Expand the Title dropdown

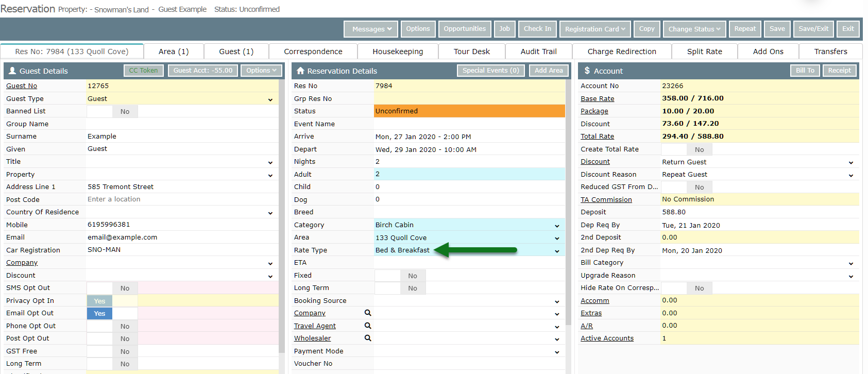[x=270, y=162]
